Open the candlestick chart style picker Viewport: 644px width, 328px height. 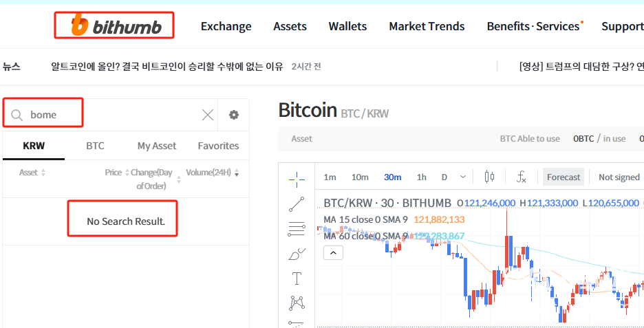click(489, 177)
